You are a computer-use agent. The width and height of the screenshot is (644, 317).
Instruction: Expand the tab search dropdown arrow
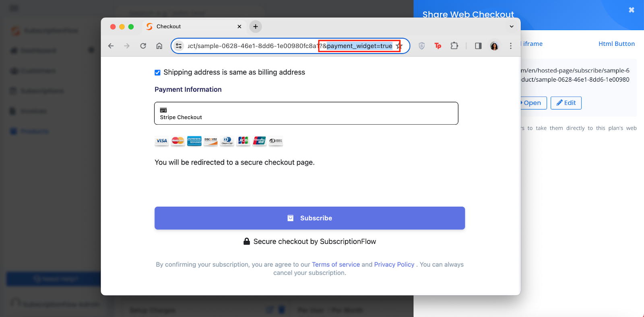[512, 27]
